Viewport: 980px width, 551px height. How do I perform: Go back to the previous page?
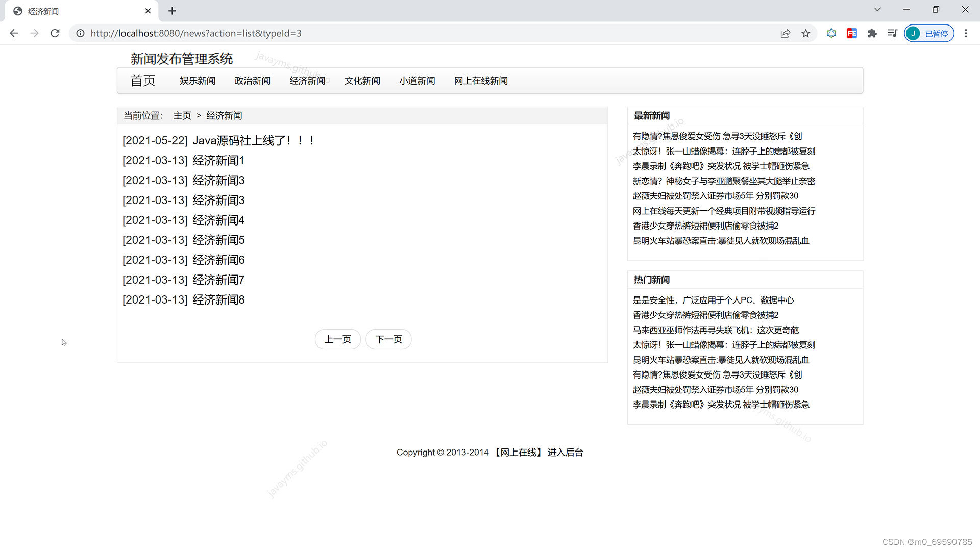[14, 33]
